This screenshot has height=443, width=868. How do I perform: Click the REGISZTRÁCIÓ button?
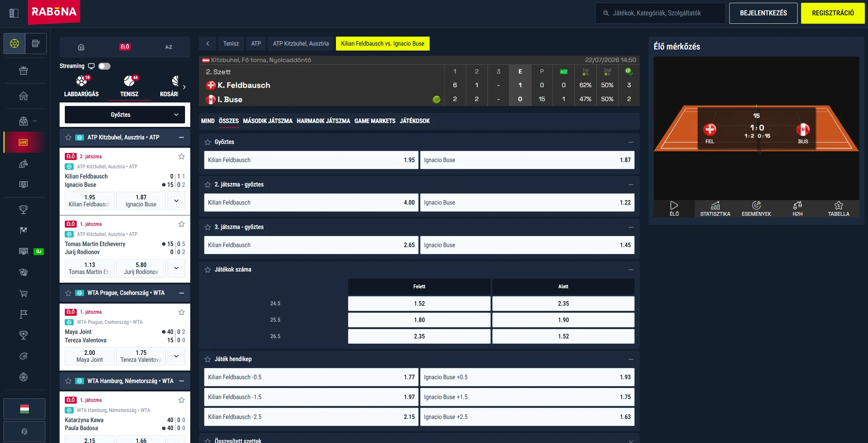[x=833, y=13]
